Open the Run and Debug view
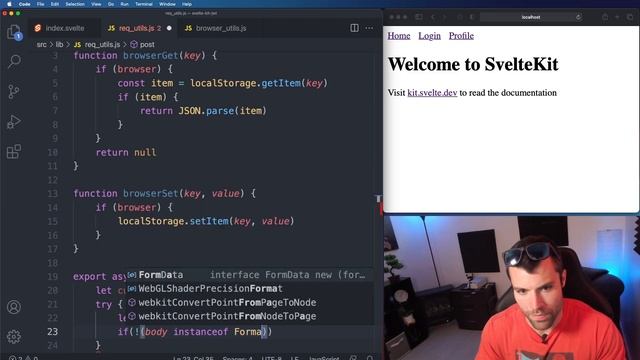Viewport: 640px width, 360px height. (x=14, y=122)
